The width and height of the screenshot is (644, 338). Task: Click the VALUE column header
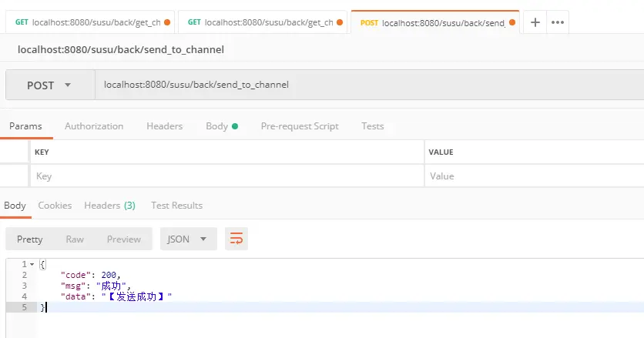pyautogui.click(x=441, y=152)
